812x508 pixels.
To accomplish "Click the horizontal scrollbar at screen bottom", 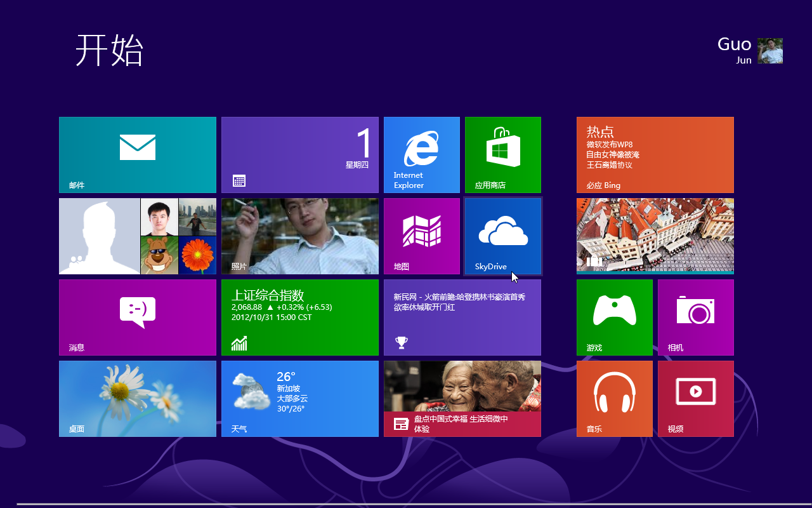I will click(406, 504).
